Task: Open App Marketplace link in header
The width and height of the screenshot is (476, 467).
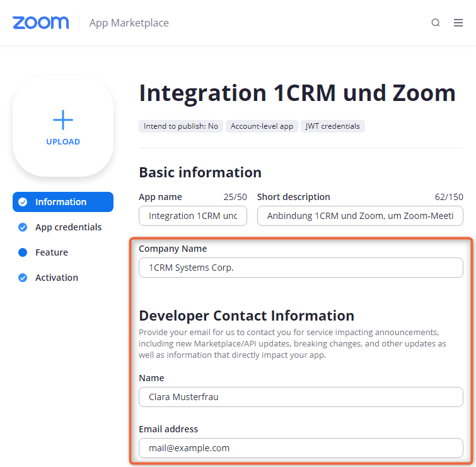Action: (x=129, y=23)
